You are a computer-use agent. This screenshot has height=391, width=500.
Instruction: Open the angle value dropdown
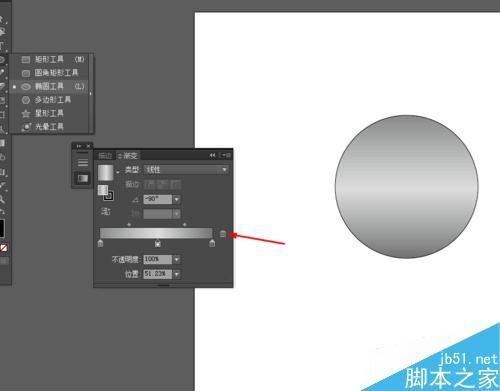tap(177, 199)
